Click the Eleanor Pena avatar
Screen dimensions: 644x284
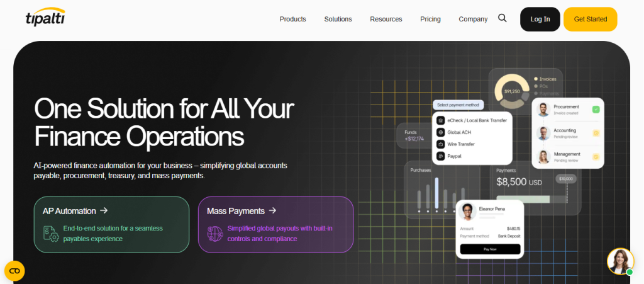click(467, 212)
